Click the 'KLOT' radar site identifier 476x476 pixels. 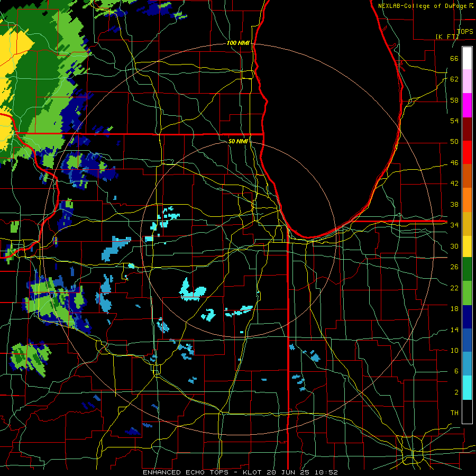252,472
